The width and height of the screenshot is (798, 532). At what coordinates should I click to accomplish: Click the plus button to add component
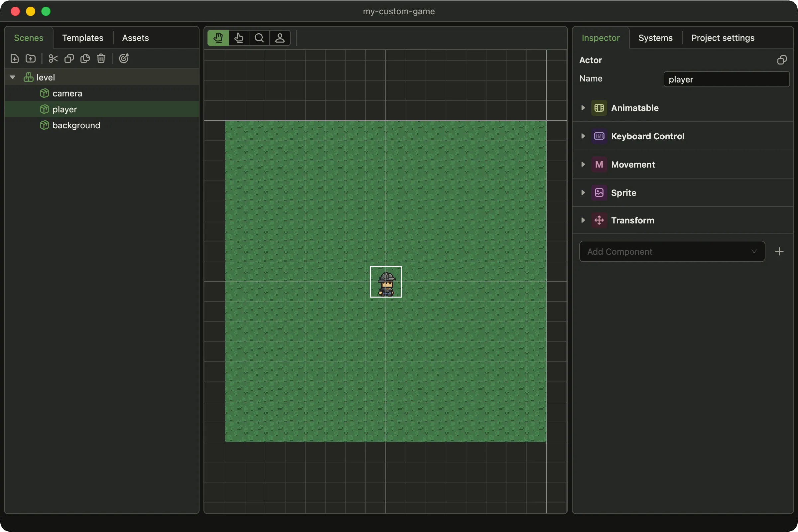tap(779, 251)
